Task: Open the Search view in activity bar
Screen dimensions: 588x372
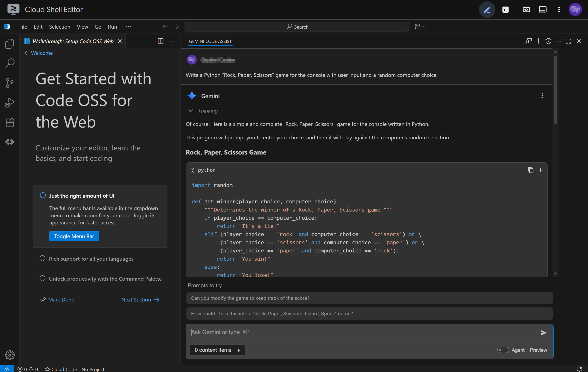Action: (x=10, y=63)
